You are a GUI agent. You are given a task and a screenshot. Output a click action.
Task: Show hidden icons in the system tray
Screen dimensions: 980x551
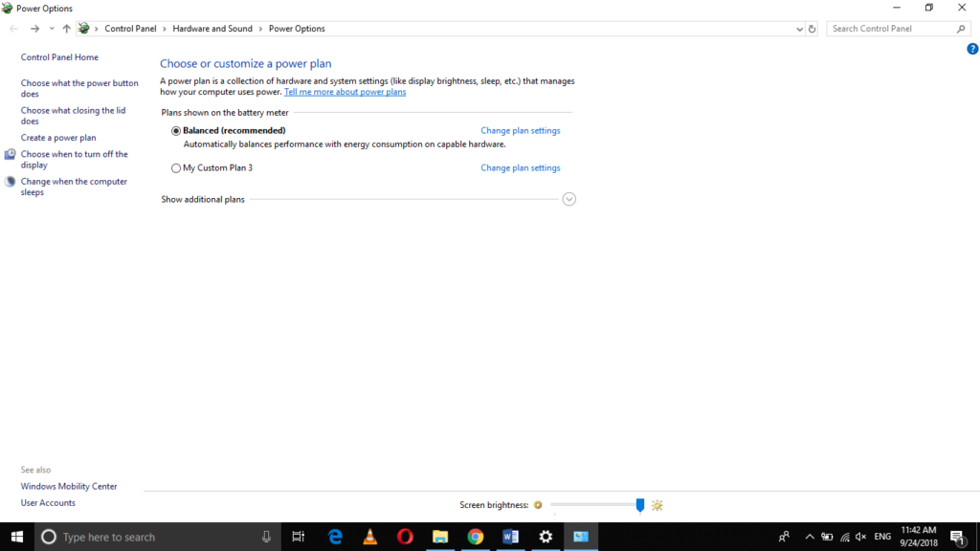pos(809,537)
